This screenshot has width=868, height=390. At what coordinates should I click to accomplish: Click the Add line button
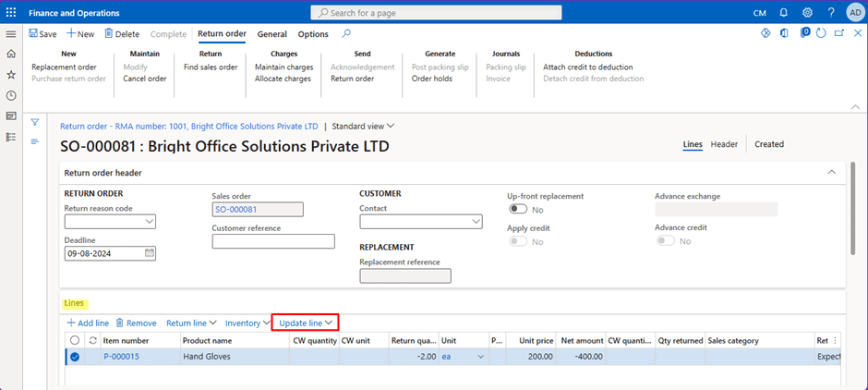point(88,323)
